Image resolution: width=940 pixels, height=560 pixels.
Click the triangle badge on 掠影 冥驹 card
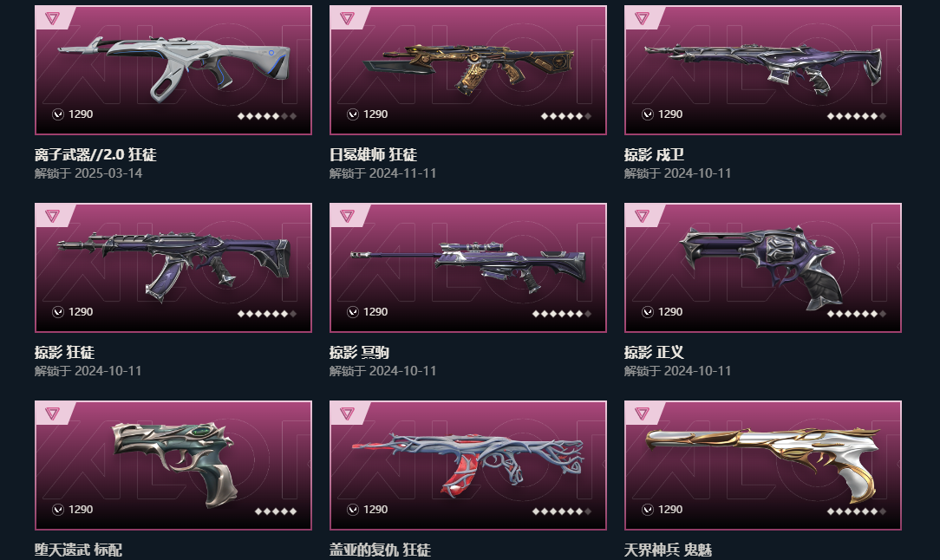click(347, 216)
